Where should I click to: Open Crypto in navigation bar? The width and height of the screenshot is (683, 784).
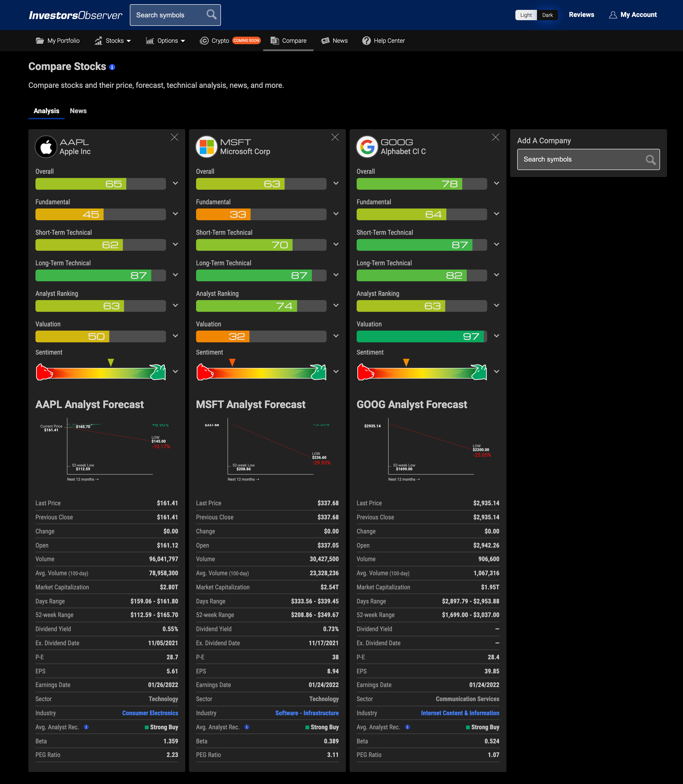[215, 41]
